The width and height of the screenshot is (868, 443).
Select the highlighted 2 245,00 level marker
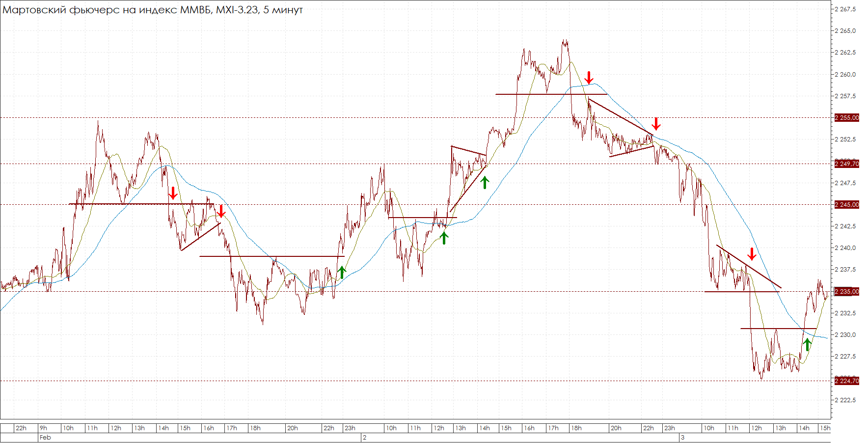coord(847,205)
